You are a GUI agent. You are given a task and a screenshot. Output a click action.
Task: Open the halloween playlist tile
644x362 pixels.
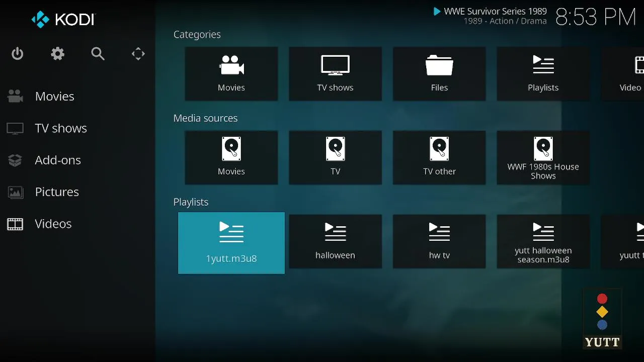pyautogui.click(x=336, y=242)
